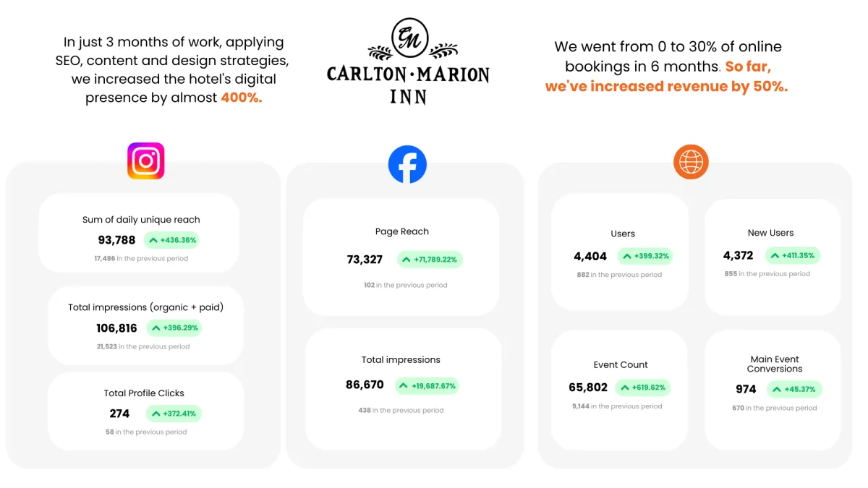
Task: Click the Instagram logo icon
Action: pyautogui.click(x=146, y=160)
